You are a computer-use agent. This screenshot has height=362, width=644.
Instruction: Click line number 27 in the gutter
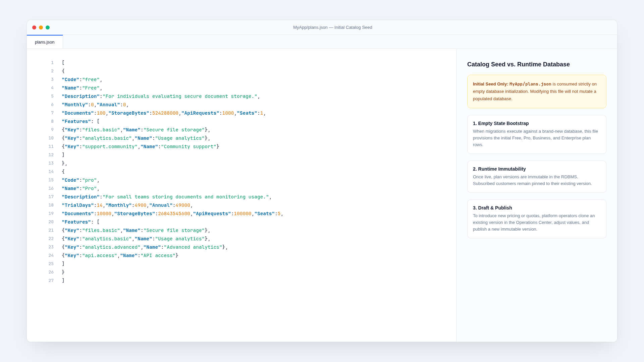pyautogui.click(x=51, y=281)
